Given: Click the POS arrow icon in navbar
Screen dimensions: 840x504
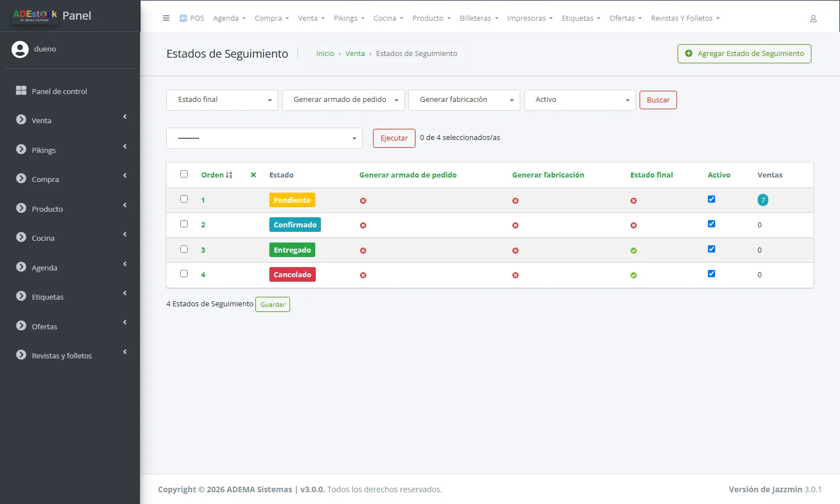Looking at the screenshot, I should [x=183, y=18].
